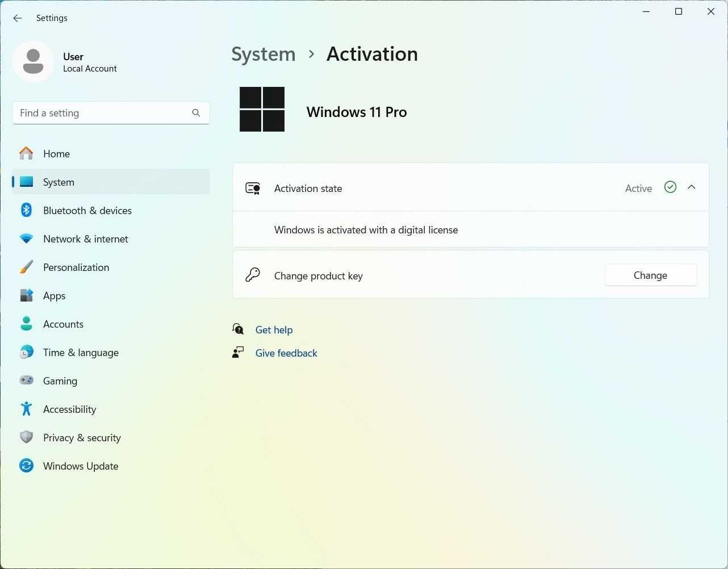Click the Time & language clock icon
The width and height of the screenshot is (728, 569).
[26, 352]
